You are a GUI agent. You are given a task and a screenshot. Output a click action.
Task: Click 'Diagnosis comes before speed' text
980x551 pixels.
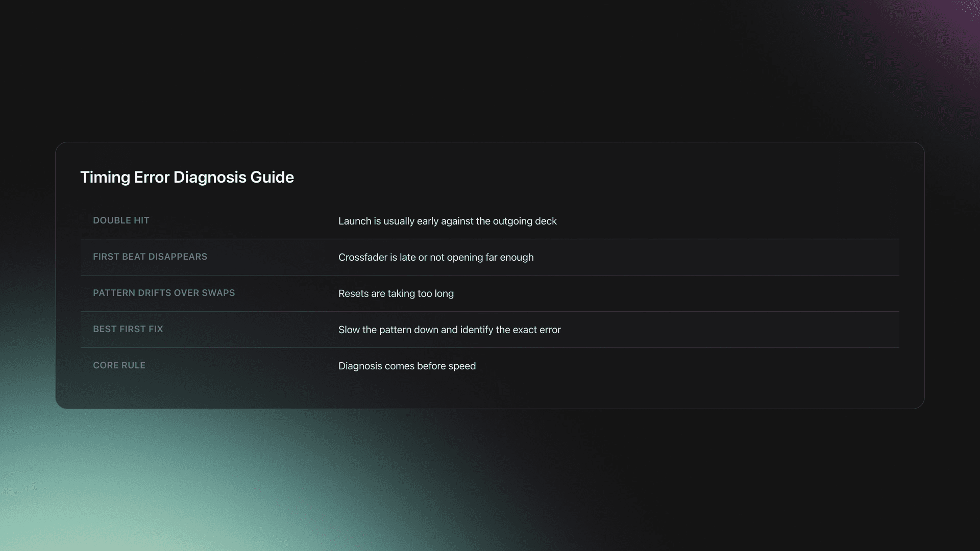(x=407, y=366)
